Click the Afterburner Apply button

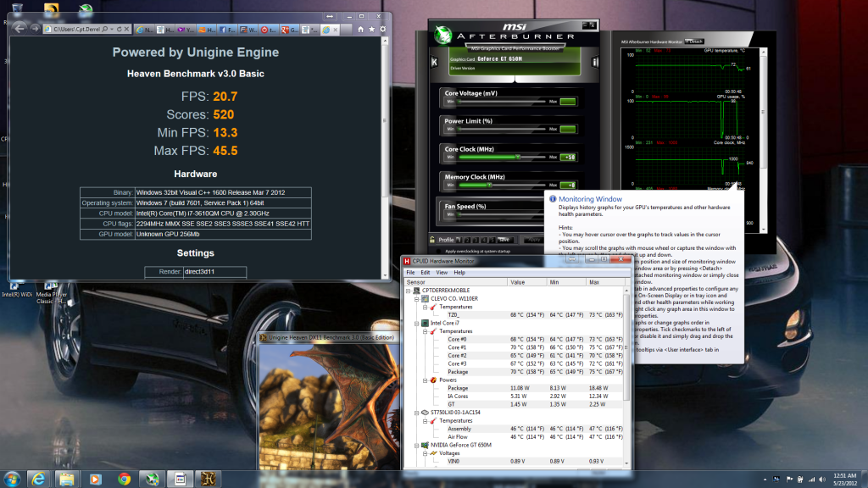click(x=534, y=240)
